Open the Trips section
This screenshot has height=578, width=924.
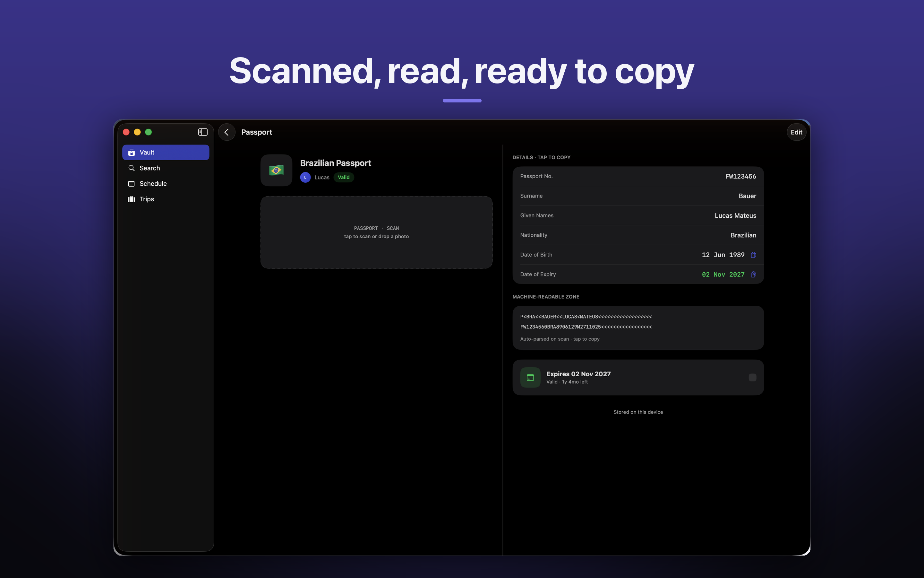[166, 199]
